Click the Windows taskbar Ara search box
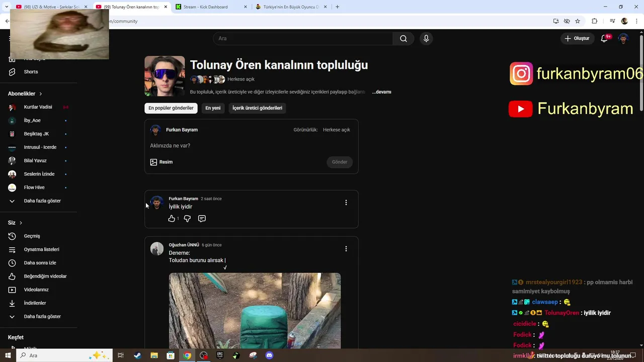Screen dimensions: 644x362 pyautogui.click(x=64, y=355)
